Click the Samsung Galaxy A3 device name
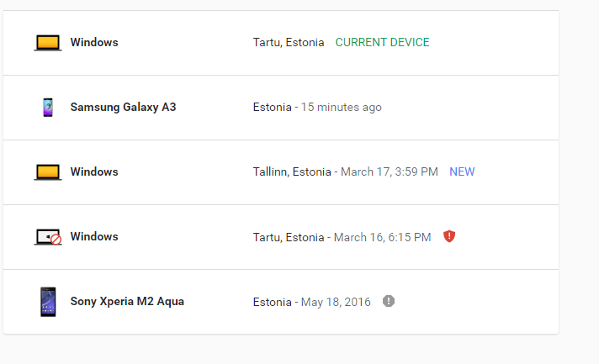Screen dimensions: 599x364 click(123, 108)
